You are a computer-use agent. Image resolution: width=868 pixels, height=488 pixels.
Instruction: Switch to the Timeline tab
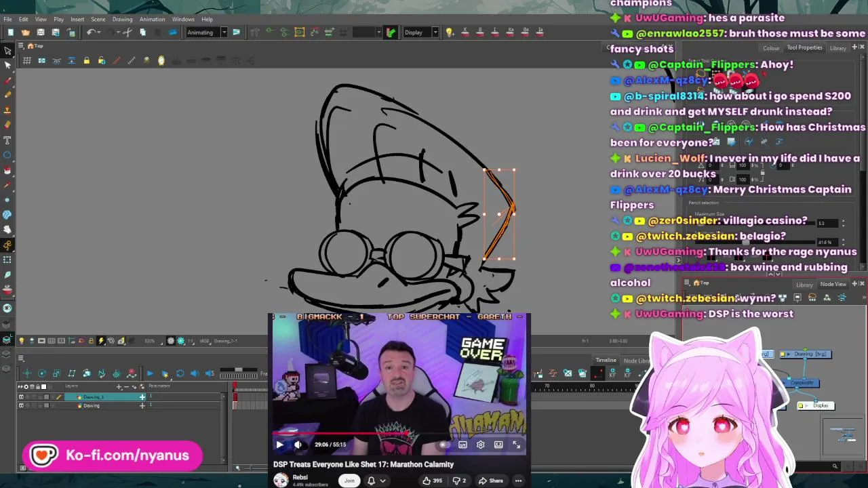tap(606, 361)
